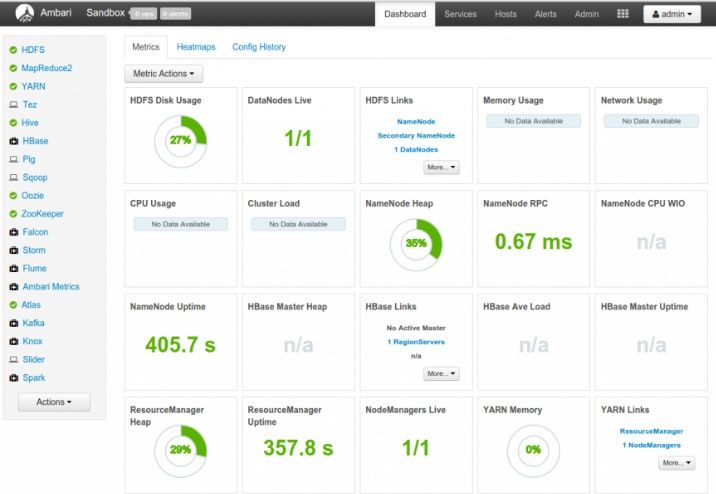Click the laptop icon beside Pig

click(x=14, y=159)
